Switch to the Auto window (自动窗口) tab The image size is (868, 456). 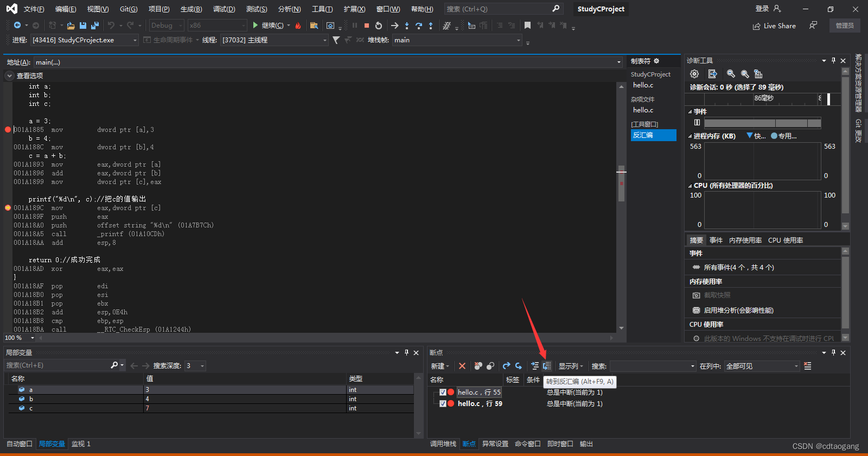(20, 444)
